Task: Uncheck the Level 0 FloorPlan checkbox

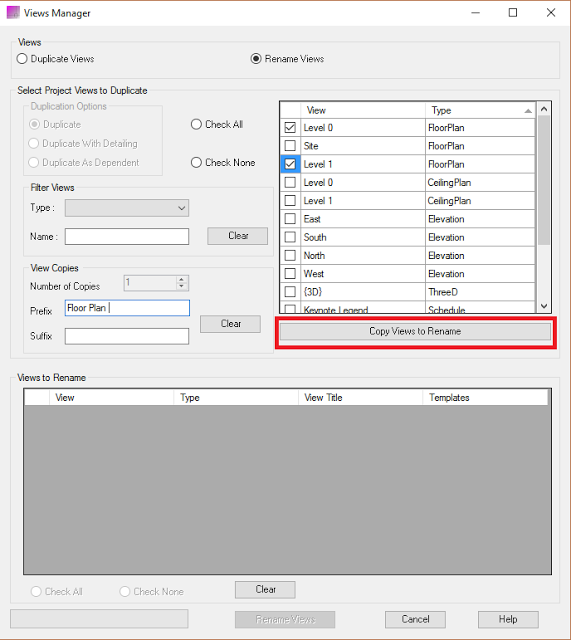Action: (290, 128)
